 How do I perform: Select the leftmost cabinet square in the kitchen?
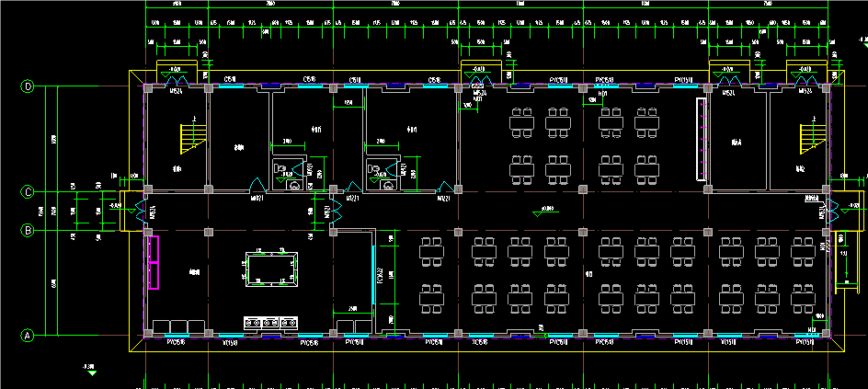162,326
